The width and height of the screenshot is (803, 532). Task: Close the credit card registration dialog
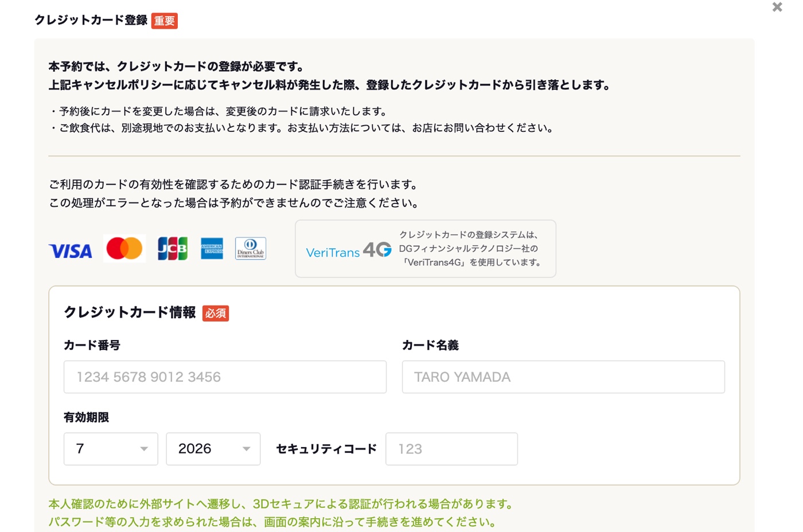(777, 7)
